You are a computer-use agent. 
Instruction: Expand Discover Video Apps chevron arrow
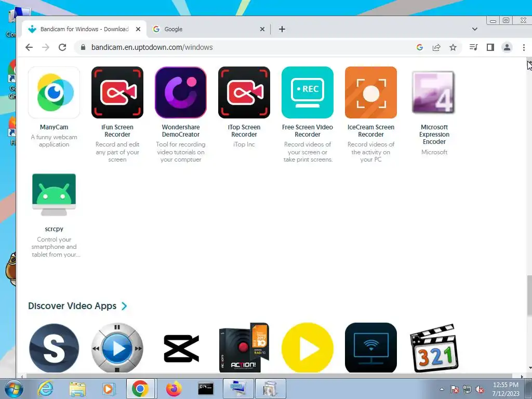(124, 306)
